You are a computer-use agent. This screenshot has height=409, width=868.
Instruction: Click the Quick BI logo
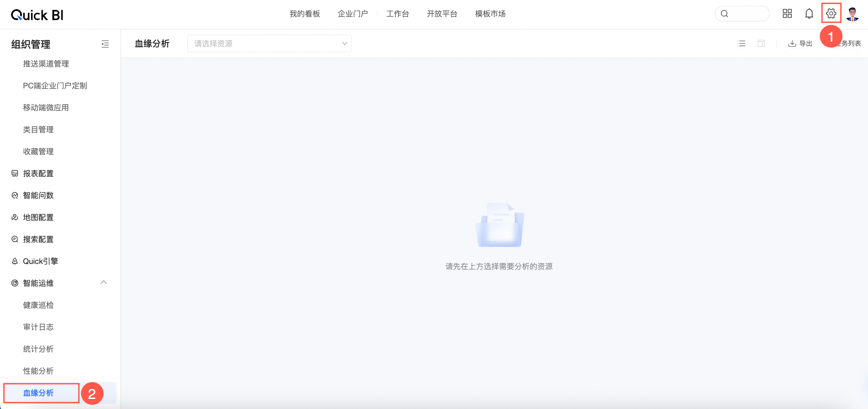(37, 15)
